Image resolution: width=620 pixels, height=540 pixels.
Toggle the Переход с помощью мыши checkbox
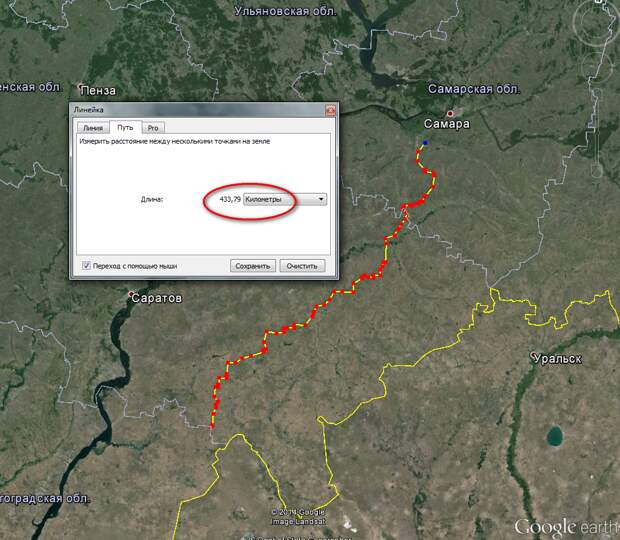pyautogui.click(x=86, y=265)
